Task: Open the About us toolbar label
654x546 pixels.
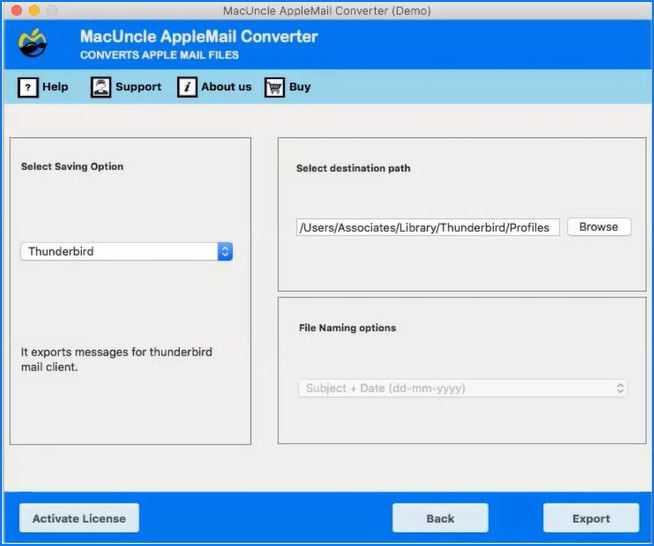Action: coord(226,87)
